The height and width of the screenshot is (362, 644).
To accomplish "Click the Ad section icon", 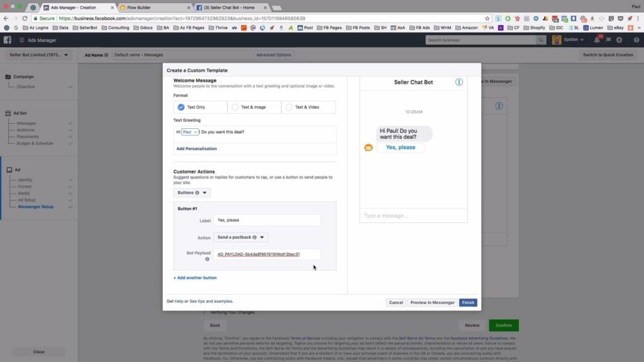I will (x=9, y=170).
